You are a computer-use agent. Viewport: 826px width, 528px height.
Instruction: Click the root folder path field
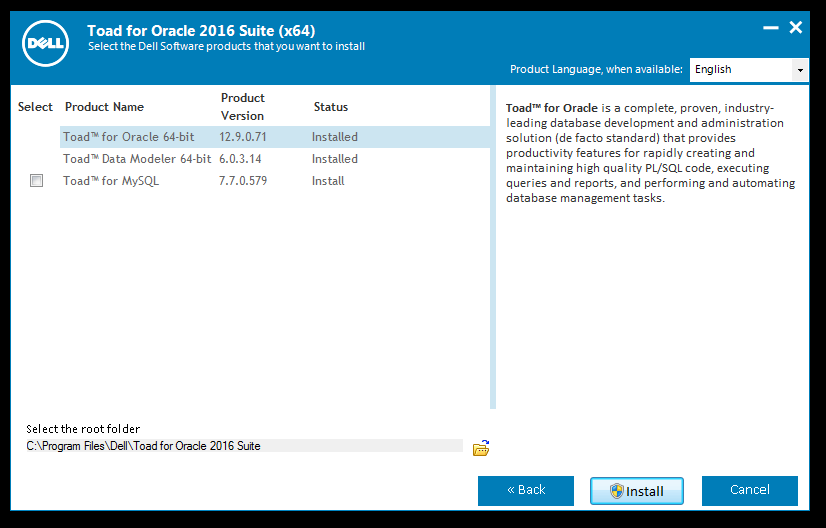pyautogui.click(x=244, y=446)
